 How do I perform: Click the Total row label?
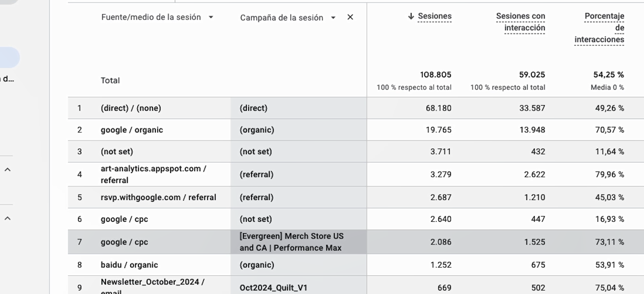(110, 80)
